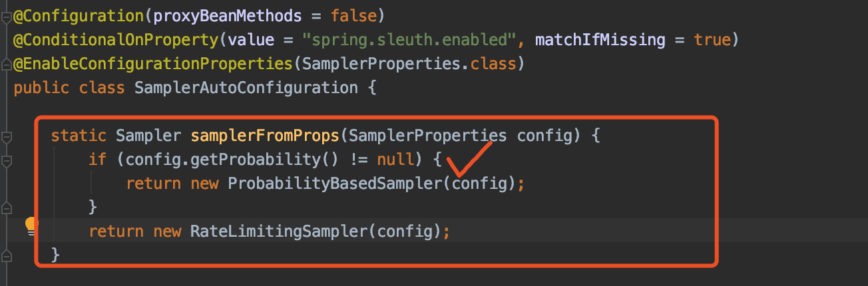
Task: Collapse the if-block fold marker
Action: pyautogui.click(x=6, y=160)
